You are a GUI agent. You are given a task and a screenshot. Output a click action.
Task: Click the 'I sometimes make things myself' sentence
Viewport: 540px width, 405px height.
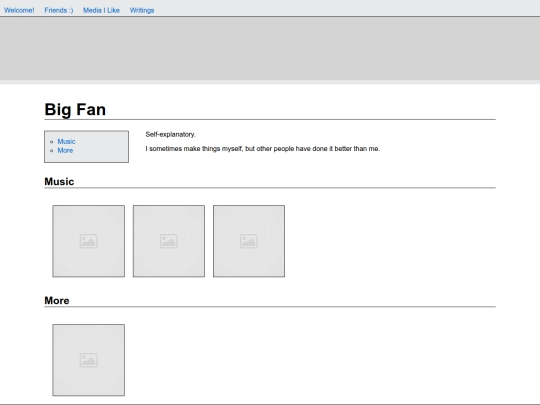[263, 149]
